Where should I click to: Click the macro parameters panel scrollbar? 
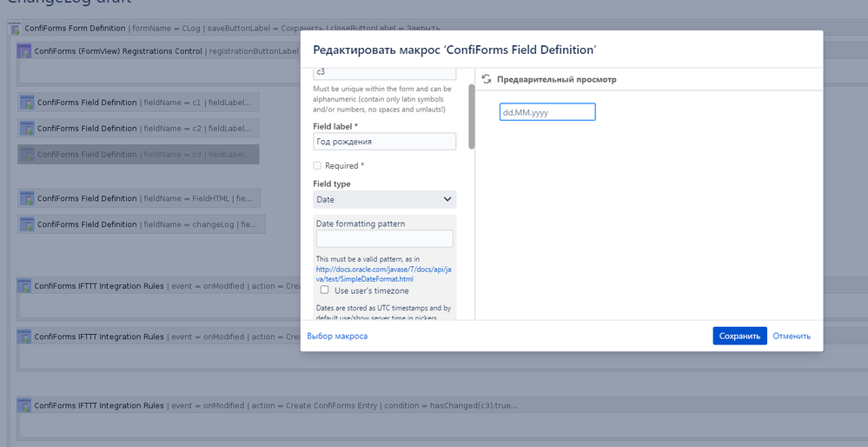click(472, 117)
